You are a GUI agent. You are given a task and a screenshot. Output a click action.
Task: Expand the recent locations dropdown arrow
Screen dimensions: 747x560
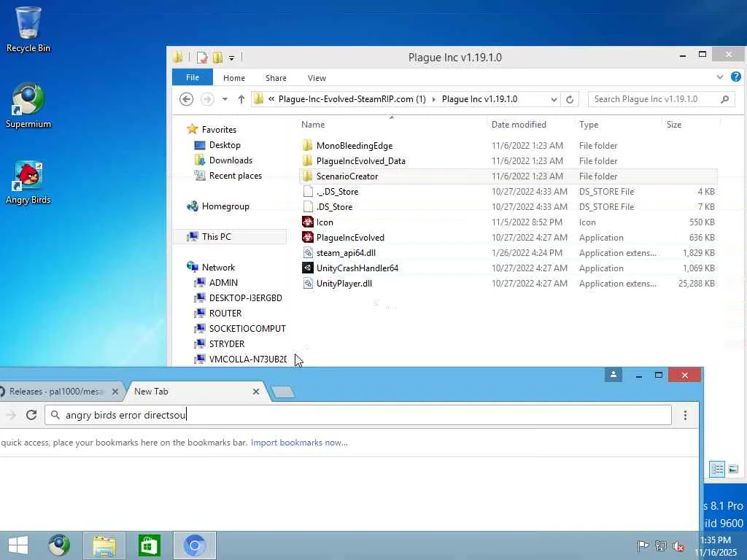click(225, 99)
